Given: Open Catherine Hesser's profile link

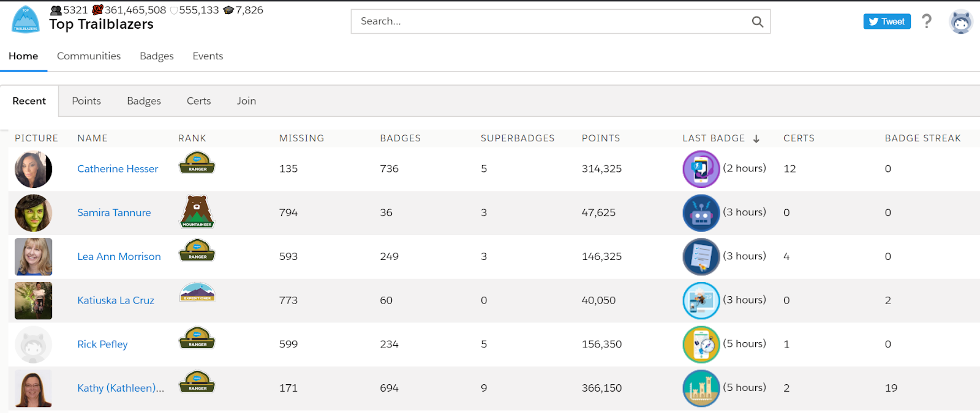Looking at the screenshot, I should 118,169.
